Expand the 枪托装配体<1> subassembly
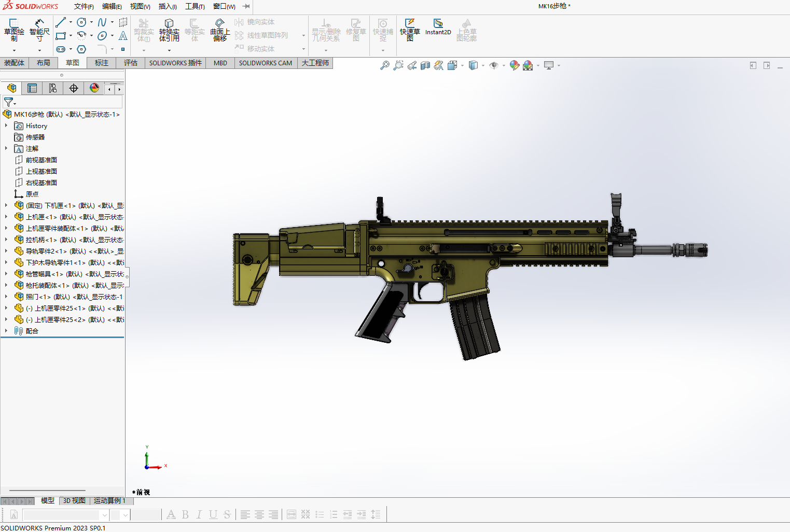 [6, 285]
